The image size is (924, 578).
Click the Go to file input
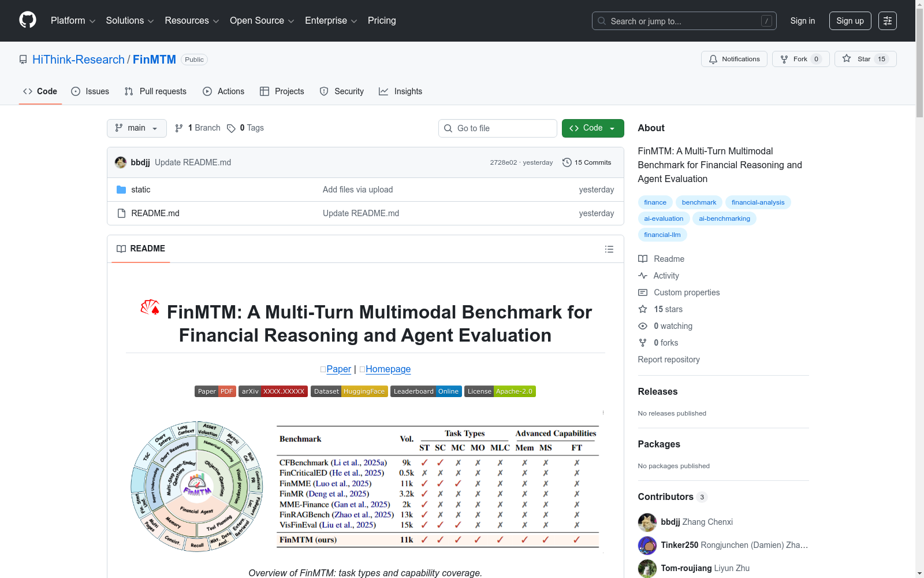click(x=498, y=128)
